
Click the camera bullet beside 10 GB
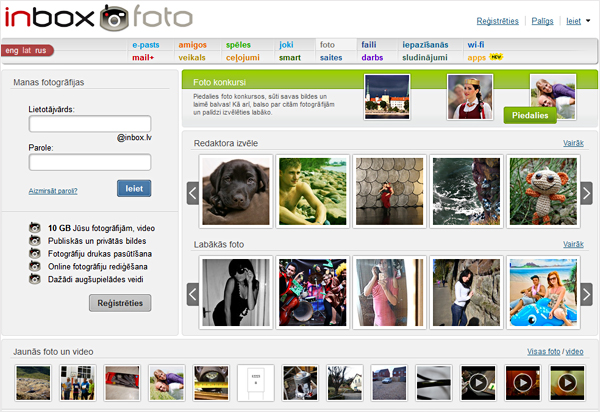coord(35,228)
